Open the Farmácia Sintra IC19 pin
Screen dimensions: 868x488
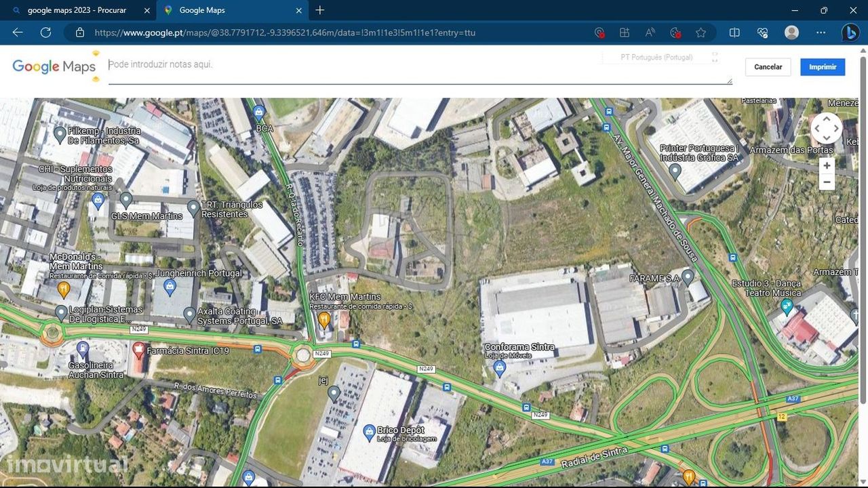(x=139, y=350)
